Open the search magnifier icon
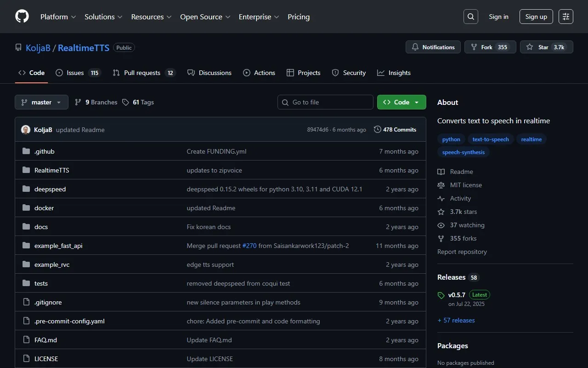This screenshot has height=368, width=588. coord(470,17)
